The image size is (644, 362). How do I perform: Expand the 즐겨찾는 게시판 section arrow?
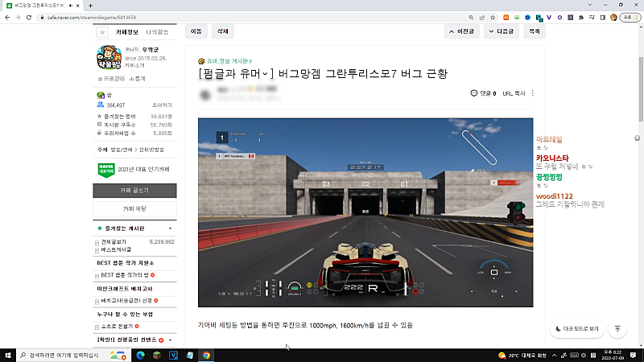(x=170, y=228)
